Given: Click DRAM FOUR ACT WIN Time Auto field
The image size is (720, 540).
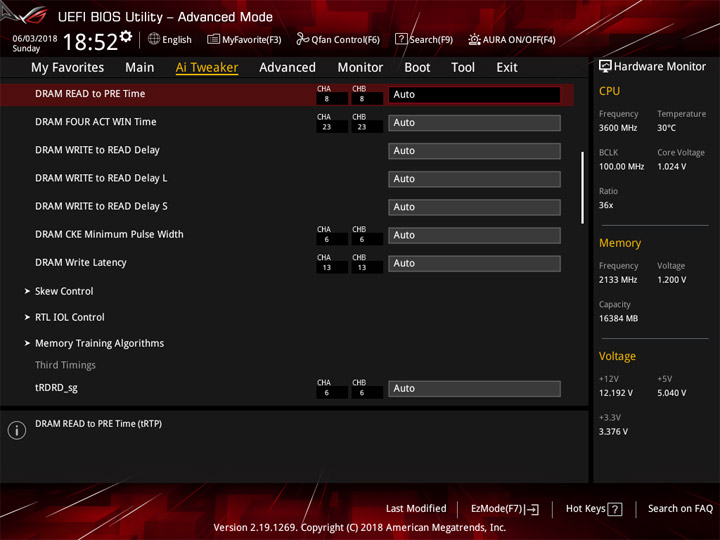Looking at the screenshot, I should click(474, 123).
